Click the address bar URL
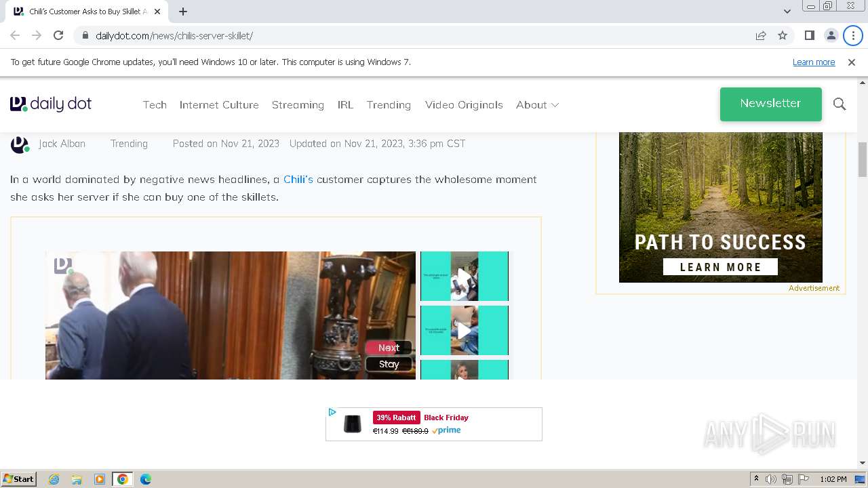The height and width of the screenshot is (488, 868). [x=174, y=35]
